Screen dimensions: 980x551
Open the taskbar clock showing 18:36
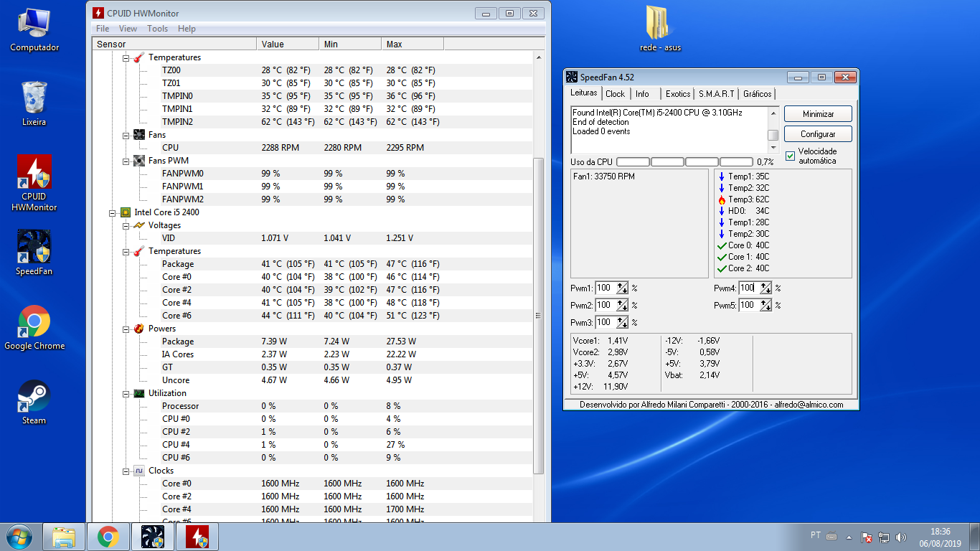coord(940,537)
